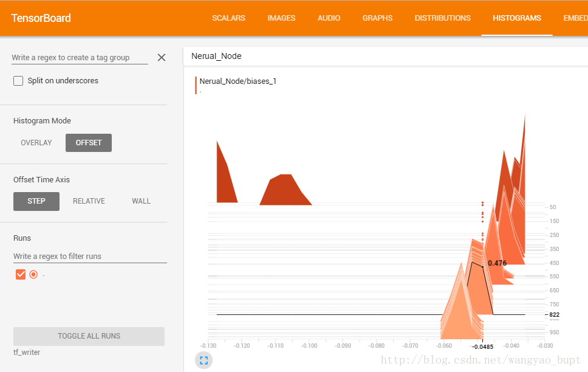Uncheck the run visibility checkbox
588x372 pixels.
coord(21,274)
